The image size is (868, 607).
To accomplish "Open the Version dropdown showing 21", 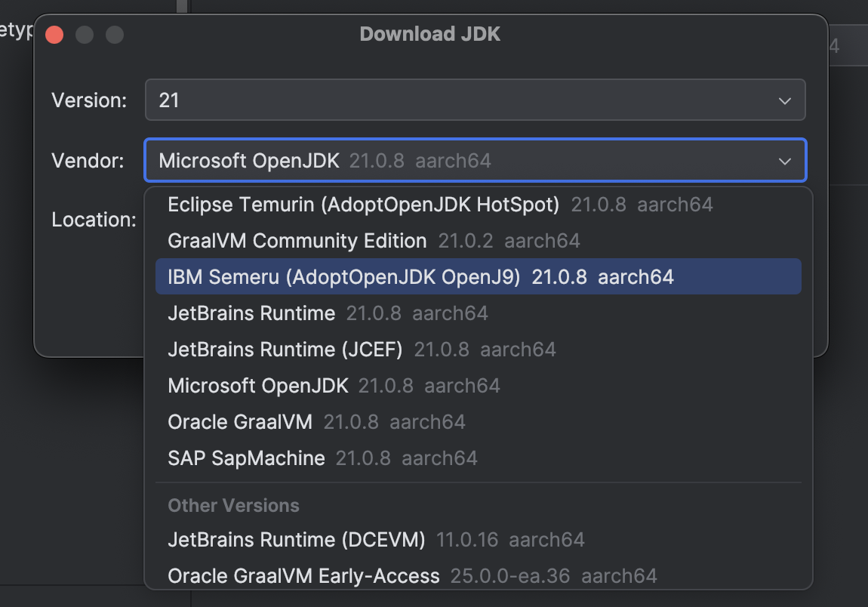I will (x=475, y=100).
